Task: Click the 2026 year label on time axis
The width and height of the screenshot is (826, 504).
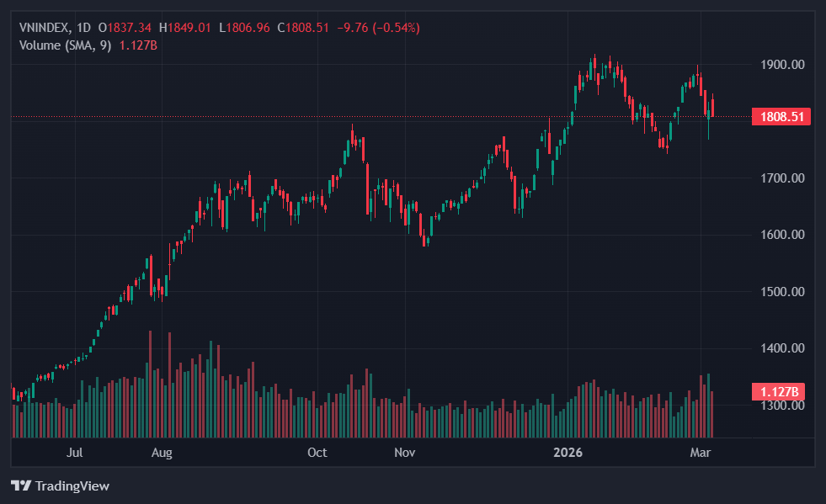Action: coord(567,453)
